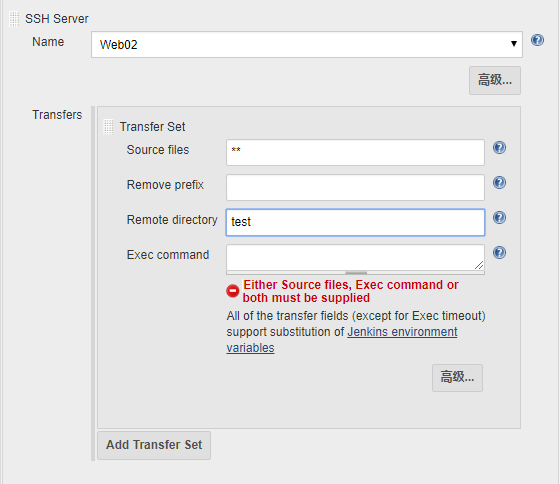Open help for SSH Server Name
Screen dimensions: 560x484
point(537,40)
